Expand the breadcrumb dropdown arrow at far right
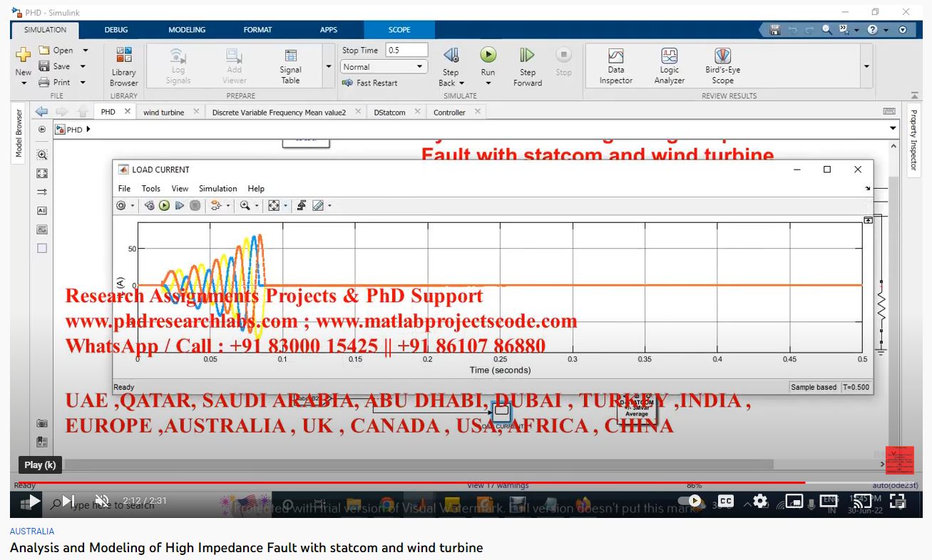932x560 pixels. (x=893, y=128)
